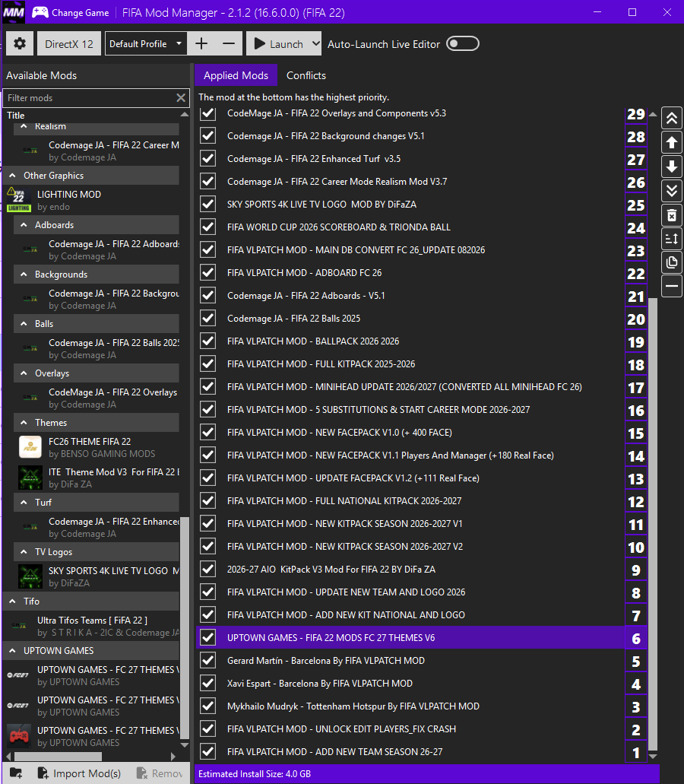Viewport: 684px width, 784px height.
Task: Click the copy mod list icon
Action: pyautogui.click(x=672, y=262)
